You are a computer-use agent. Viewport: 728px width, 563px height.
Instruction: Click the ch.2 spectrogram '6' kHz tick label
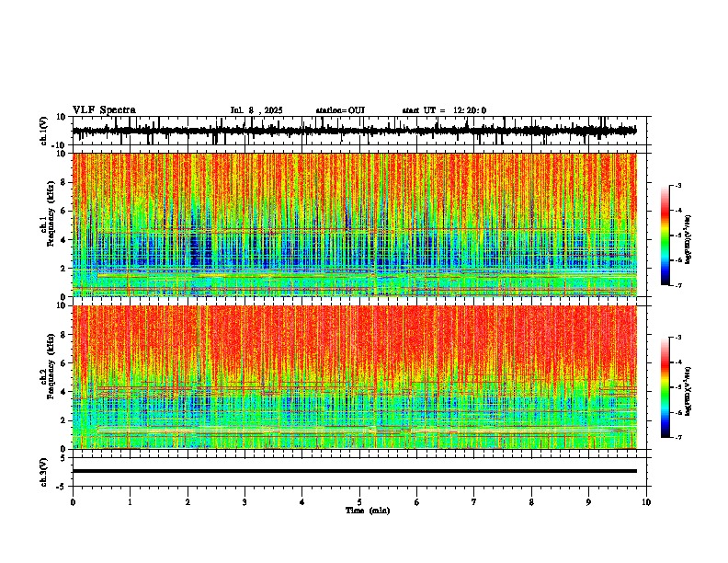pyautogui.click(x=63, y=363)
